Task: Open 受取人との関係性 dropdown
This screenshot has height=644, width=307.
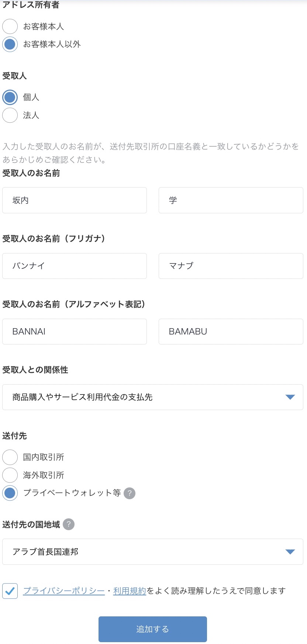Action: [x=153, y=397]
